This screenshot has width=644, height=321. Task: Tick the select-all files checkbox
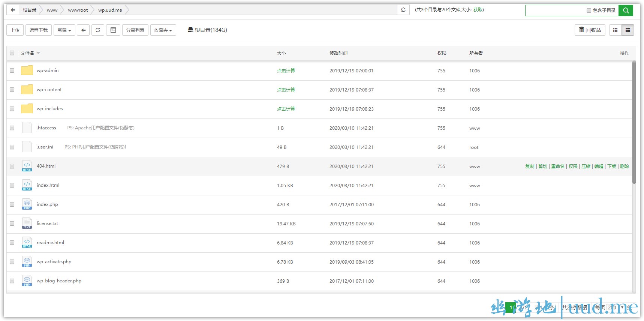click(x=12, y=53)
